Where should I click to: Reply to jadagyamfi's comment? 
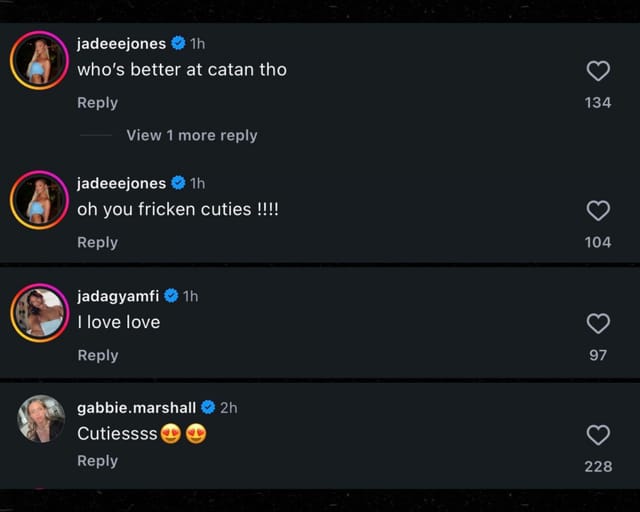[98, 355]
